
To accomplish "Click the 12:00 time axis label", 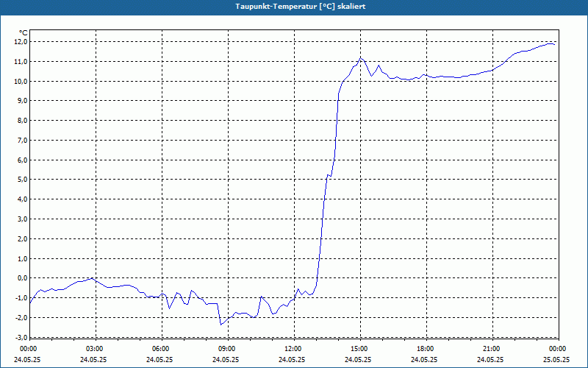I will point(293,349).
